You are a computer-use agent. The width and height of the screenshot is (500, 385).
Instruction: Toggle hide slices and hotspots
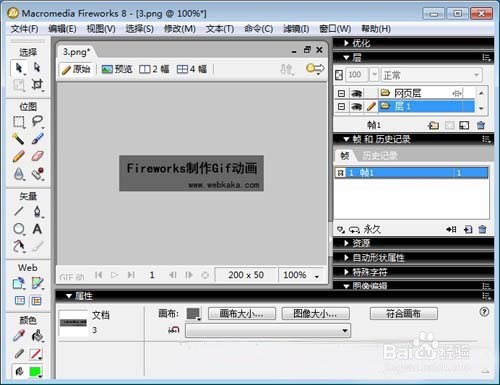(x=20, y=301)
